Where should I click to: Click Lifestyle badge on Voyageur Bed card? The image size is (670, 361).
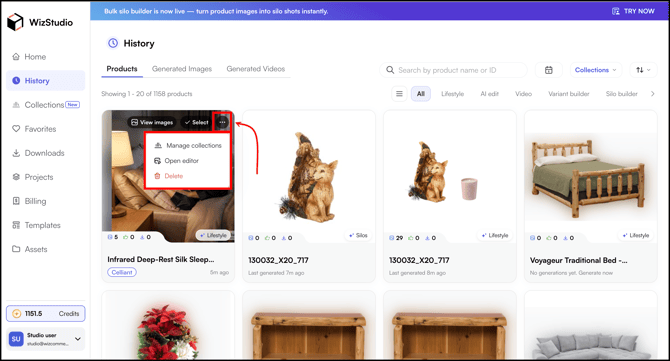tap(636, 235)
